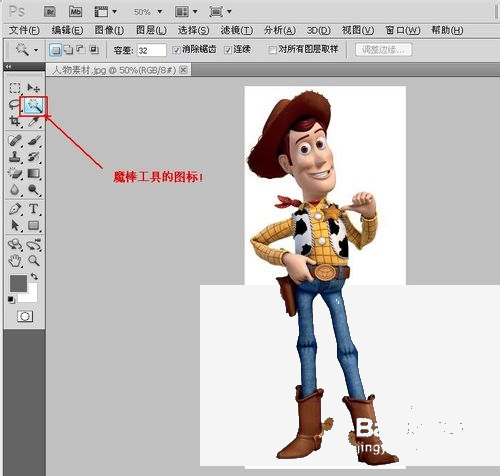Select the Blur tool
The width and height of the screenshot is (500, 476).
coord(15,190)
